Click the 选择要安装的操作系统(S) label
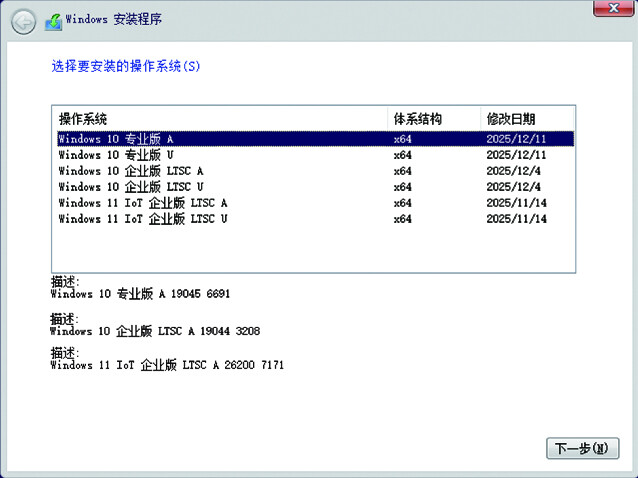Viewport: 638px width, 478px height. point(125,67)
